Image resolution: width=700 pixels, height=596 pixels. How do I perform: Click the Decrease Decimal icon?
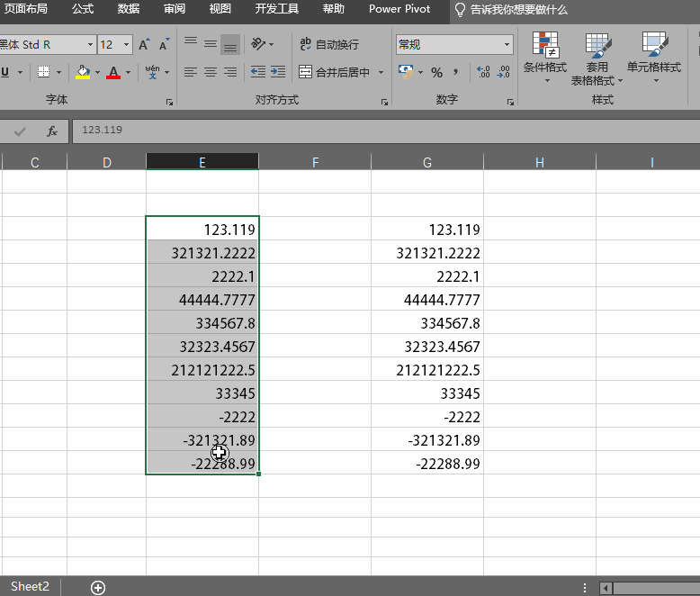pyautogui.click(x=505, y=72)
